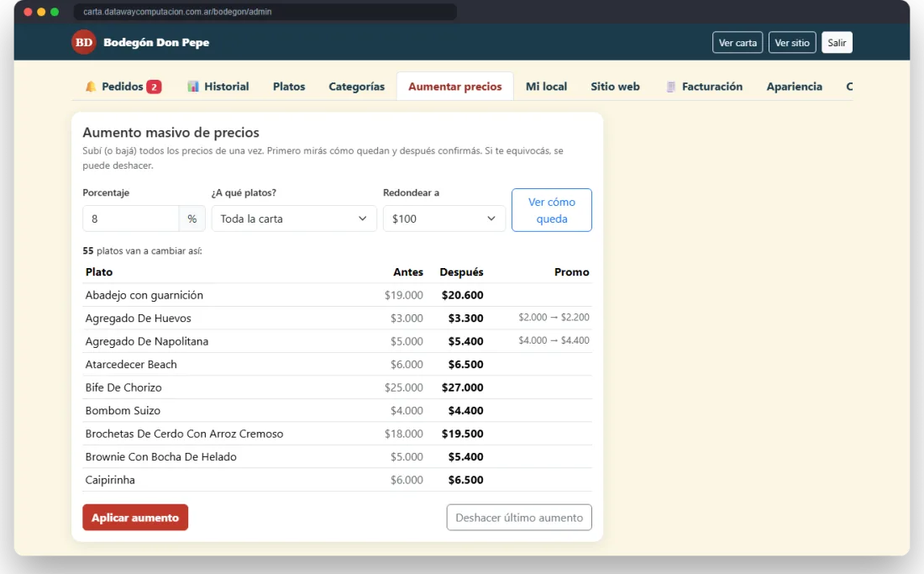This screenshot has height=574, width=924.
Task: Click the $4.000 → $4.400 promo value
Action: click(554, 340)
